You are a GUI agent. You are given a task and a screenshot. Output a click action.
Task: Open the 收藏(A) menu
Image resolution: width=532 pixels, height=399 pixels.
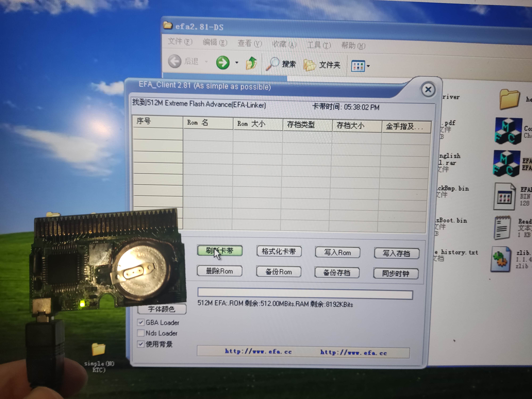tap(284, 44)
